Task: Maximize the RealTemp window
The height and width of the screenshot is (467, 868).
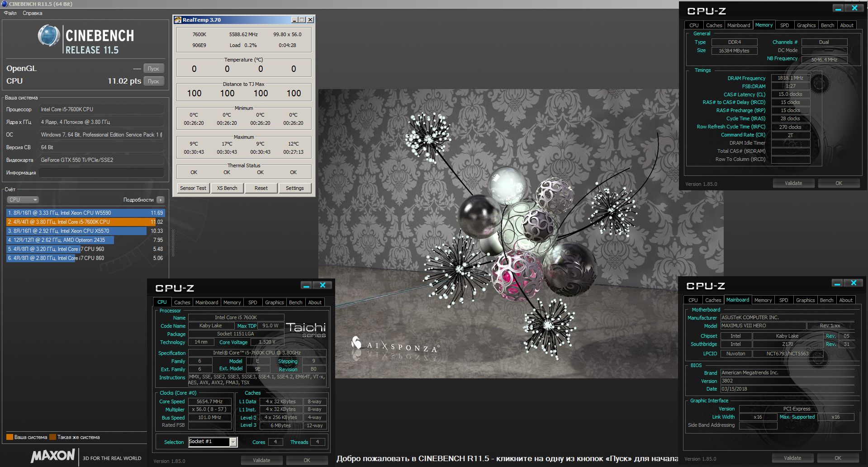Action: [302, 20]
